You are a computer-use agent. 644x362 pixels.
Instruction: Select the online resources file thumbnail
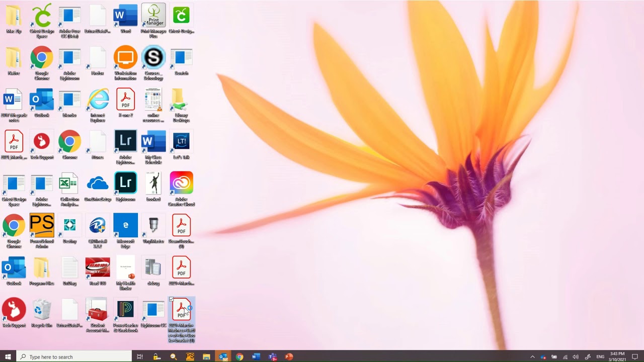(153, 106)
